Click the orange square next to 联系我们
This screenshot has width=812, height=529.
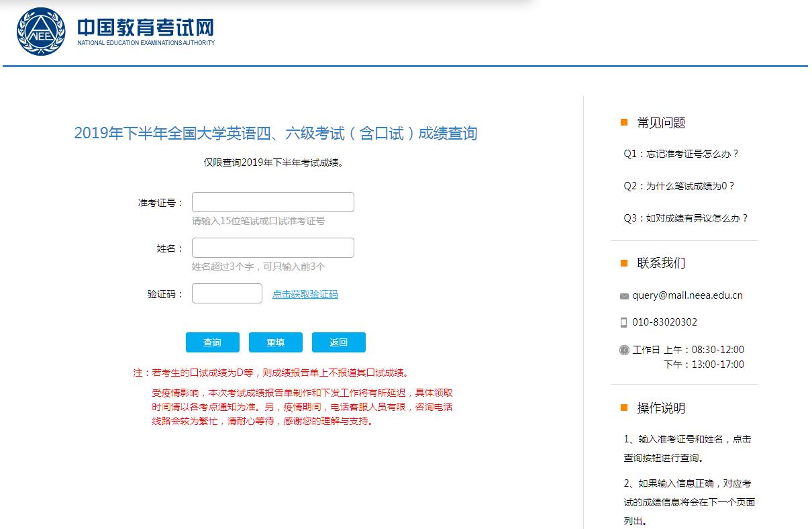point(624,262)
